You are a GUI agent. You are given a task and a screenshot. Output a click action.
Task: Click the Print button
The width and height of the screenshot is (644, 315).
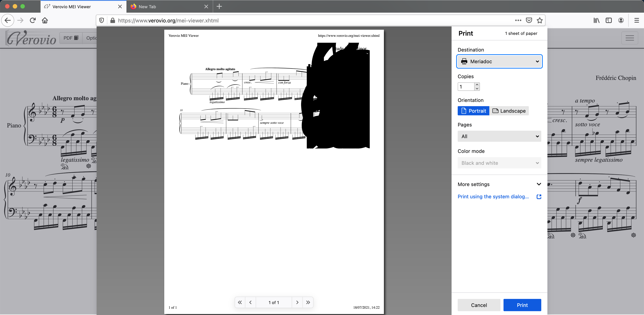coord(522,305)
